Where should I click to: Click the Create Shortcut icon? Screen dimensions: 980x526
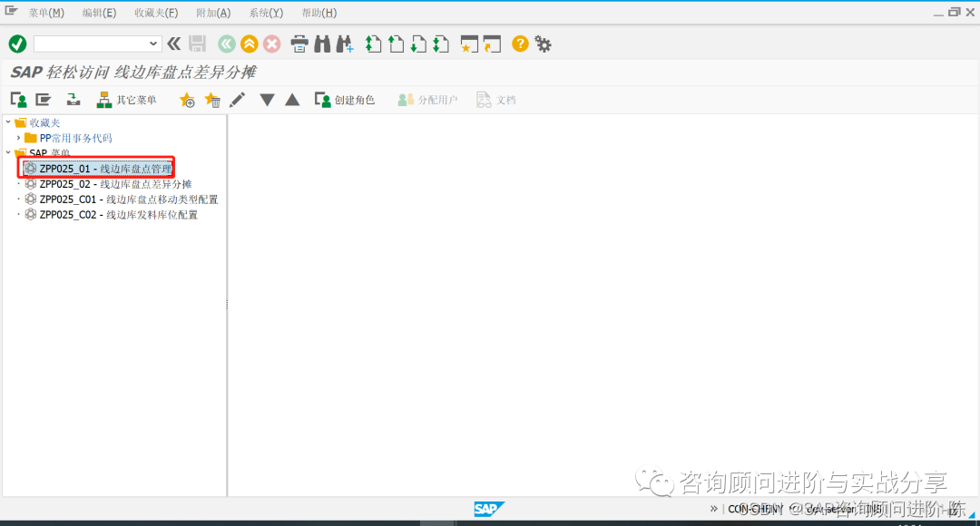pyautogui.click(x=492, y=44)
